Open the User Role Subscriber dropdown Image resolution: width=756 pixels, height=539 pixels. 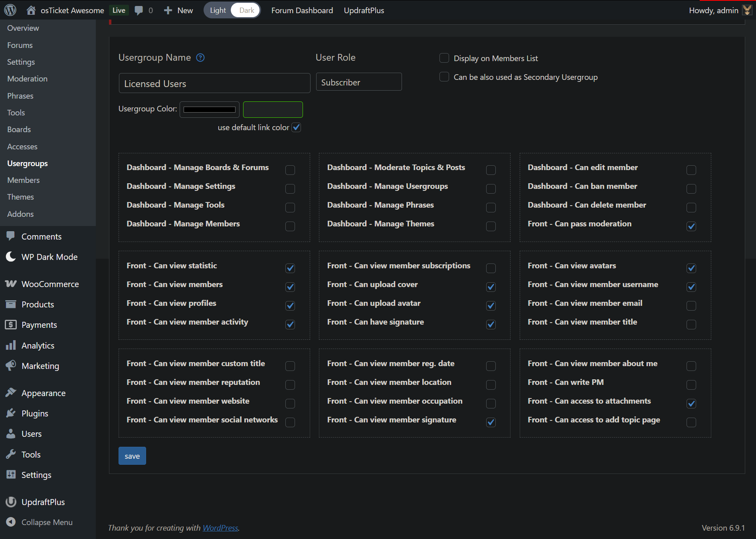[x=358, y=82]
